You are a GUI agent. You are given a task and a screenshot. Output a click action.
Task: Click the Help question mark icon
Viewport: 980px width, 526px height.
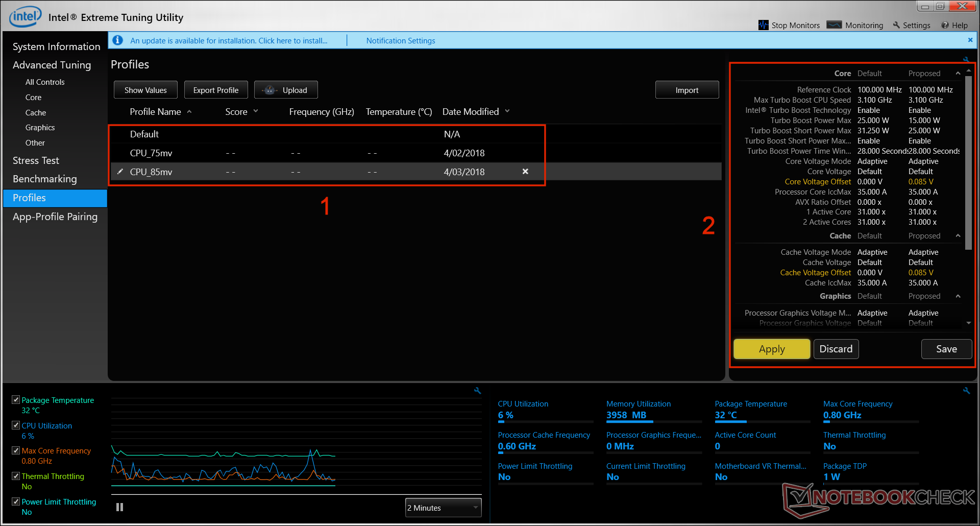point(945,25)
